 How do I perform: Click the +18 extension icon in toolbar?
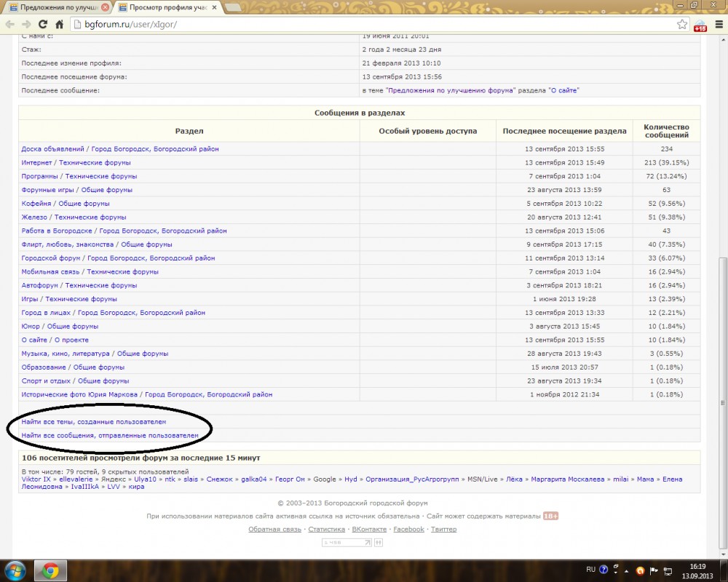[x=700, y=25]
